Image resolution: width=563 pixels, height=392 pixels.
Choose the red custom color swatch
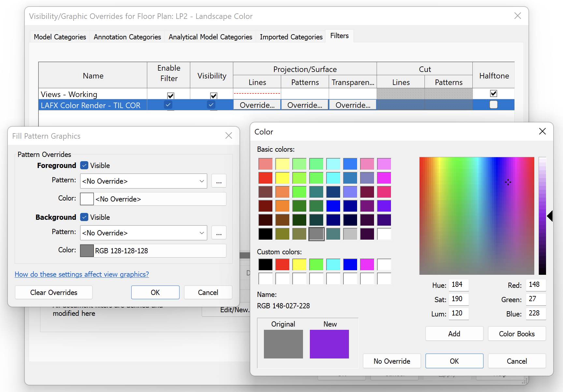pos(282,264)
